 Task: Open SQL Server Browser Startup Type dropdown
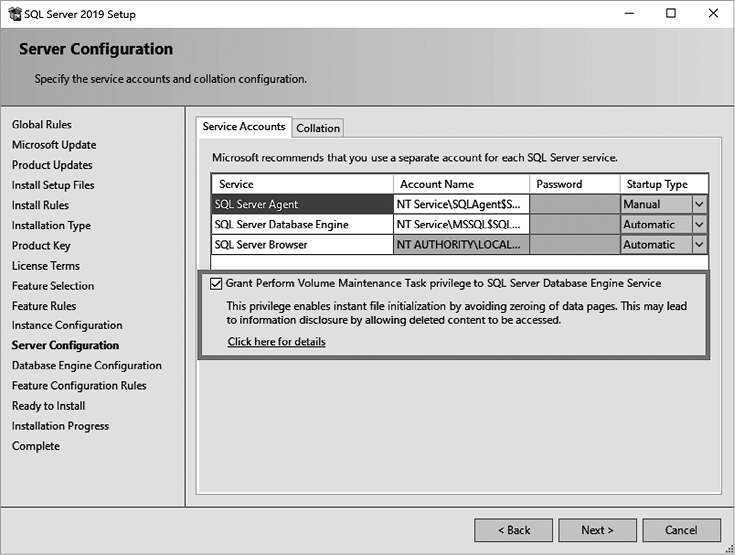pos(699,245)
